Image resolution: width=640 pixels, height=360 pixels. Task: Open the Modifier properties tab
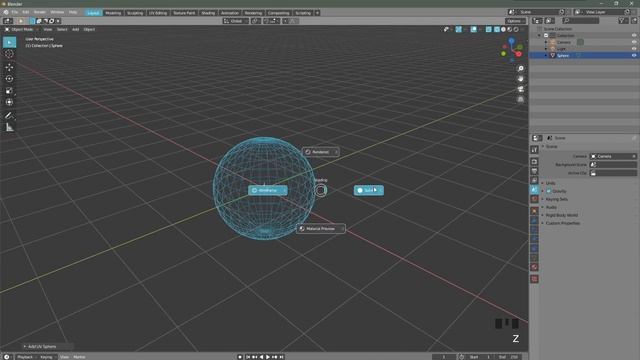click(x=534, y=220)
